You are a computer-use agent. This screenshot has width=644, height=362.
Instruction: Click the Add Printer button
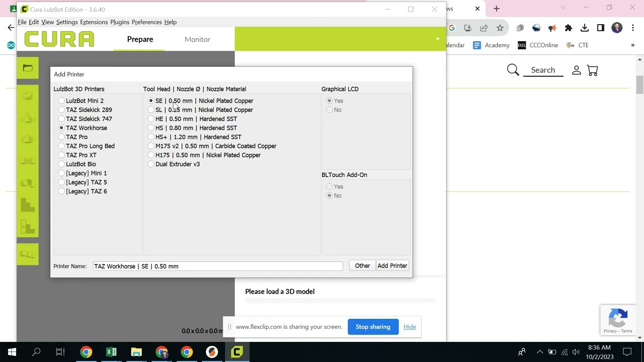[392, 265]
